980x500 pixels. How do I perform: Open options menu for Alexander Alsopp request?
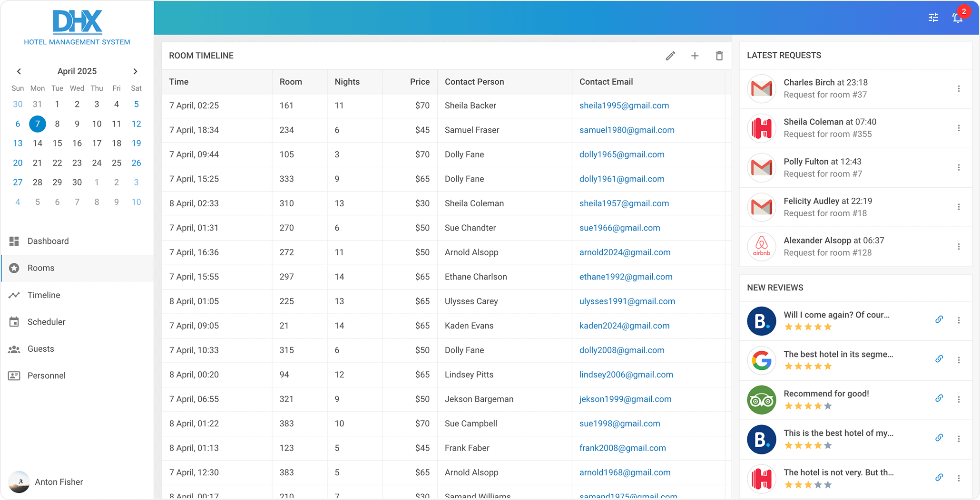click(959, 247)
